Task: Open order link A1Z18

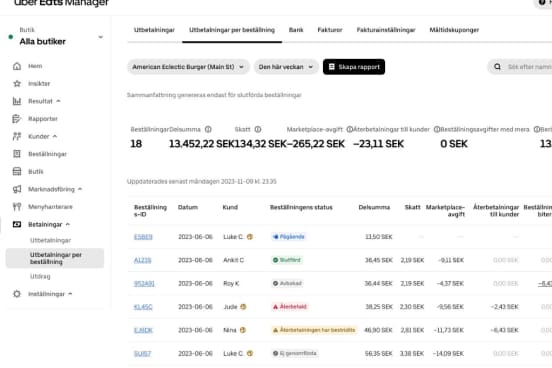Action: [x=143, y=260]
